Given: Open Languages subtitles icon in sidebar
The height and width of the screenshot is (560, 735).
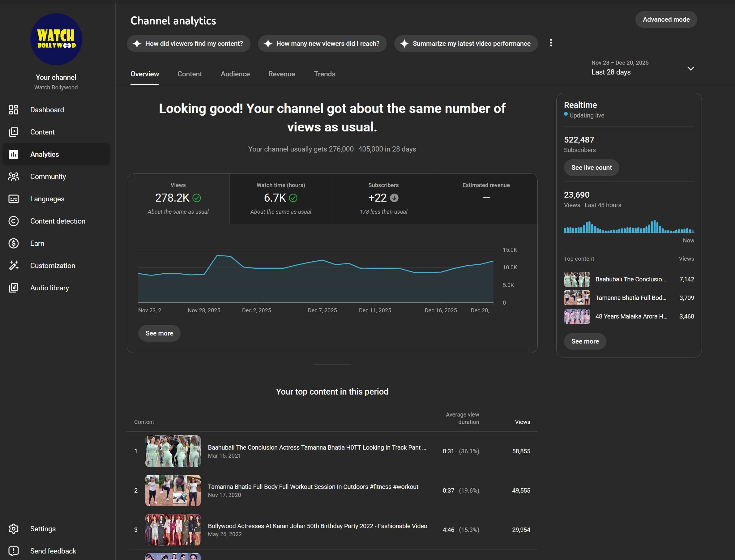Looking at the screenshot, I should [13, 199].
